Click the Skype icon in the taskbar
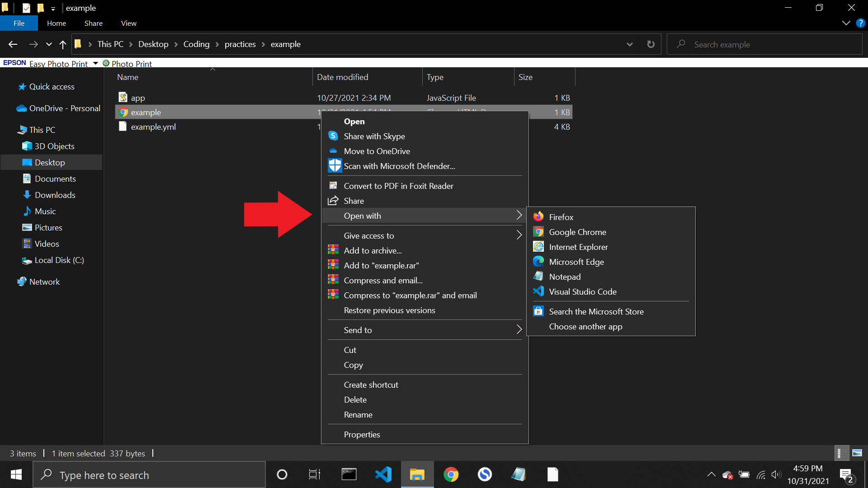Image resolution: width=868 pixels, height=488 pixels. [x=485, y=474]
